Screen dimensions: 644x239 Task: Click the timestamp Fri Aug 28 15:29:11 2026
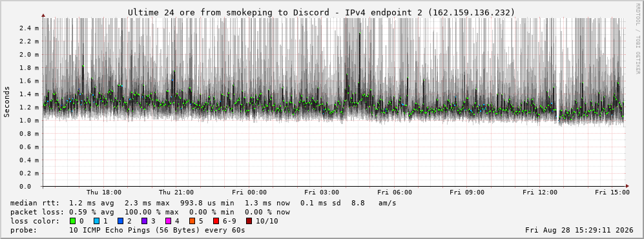point(579,230)
